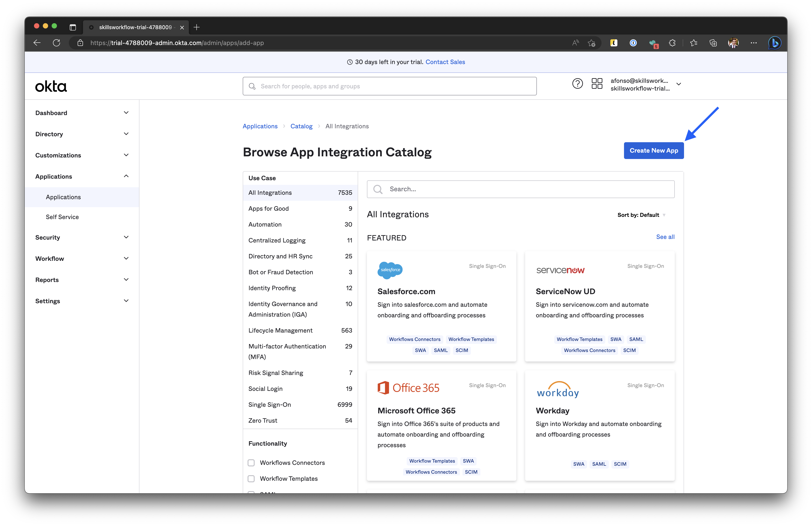Filter by Identity Proofing
This screenshot has height=526, width=812.
coord(300,288)
